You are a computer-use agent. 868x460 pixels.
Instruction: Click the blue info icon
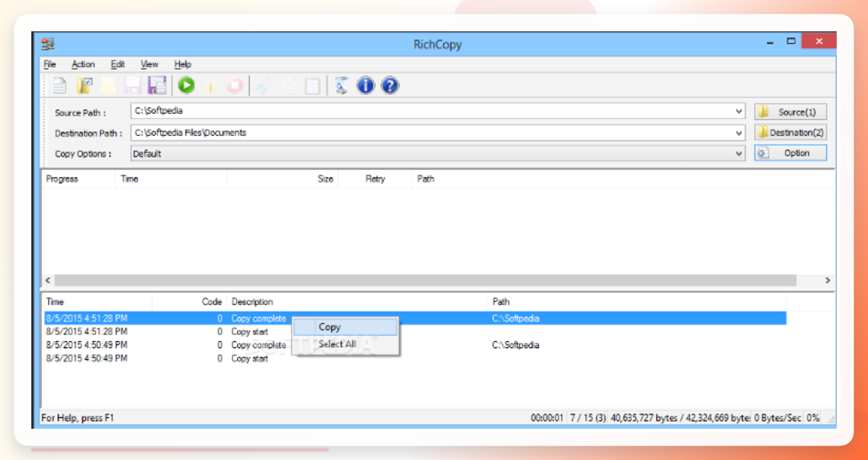366,85
